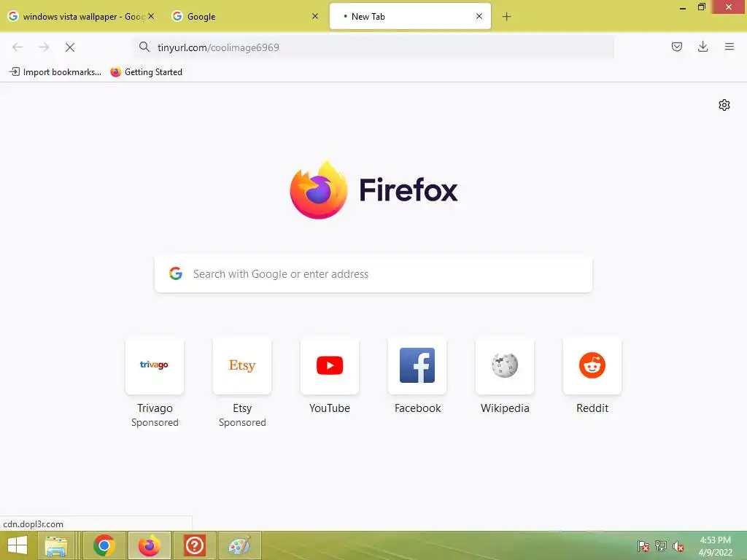Open Pocket save button in toolbar
The height and width of the screenshot is (560, 747).
click(x=676, y=47)
